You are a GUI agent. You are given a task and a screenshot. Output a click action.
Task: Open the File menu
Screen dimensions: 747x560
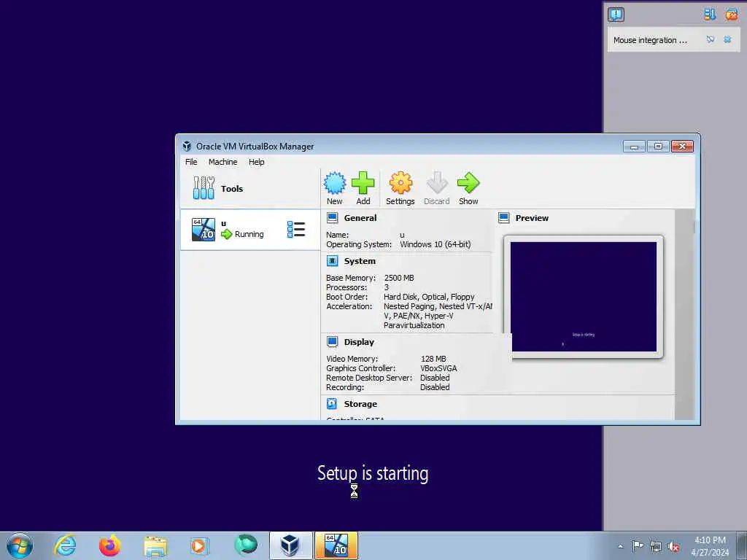coord(191,162)
